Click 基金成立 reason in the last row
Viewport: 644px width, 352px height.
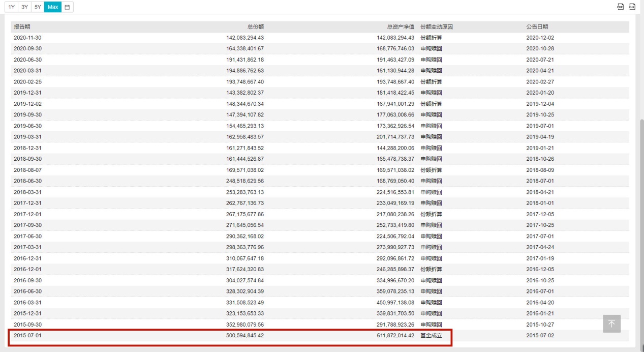[x=431, y=336]
